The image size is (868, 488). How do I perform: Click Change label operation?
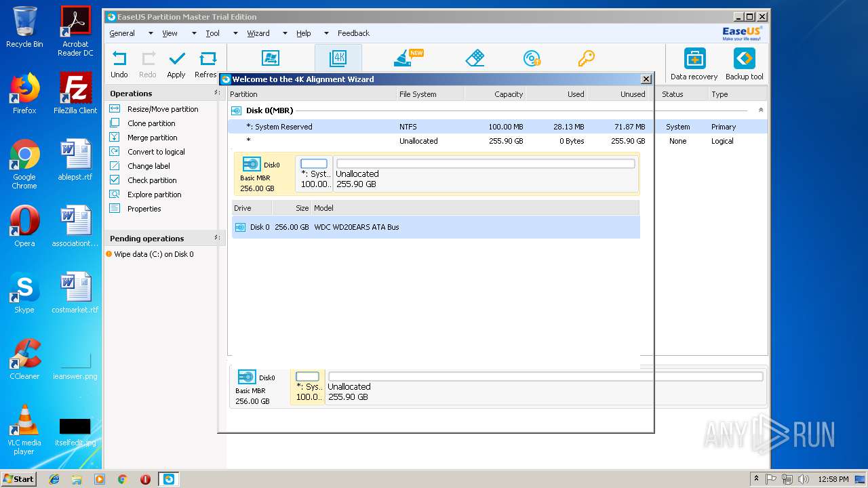click(149, 166)
